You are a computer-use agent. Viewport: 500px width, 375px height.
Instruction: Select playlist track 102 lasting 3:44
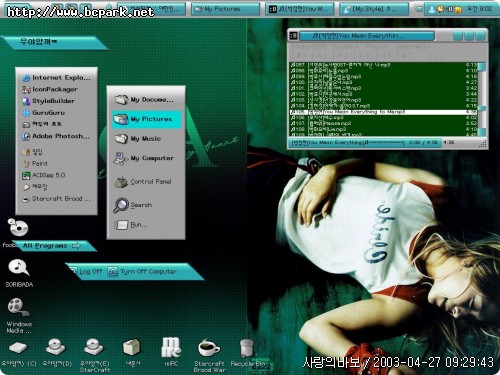(x=384, y=94)
